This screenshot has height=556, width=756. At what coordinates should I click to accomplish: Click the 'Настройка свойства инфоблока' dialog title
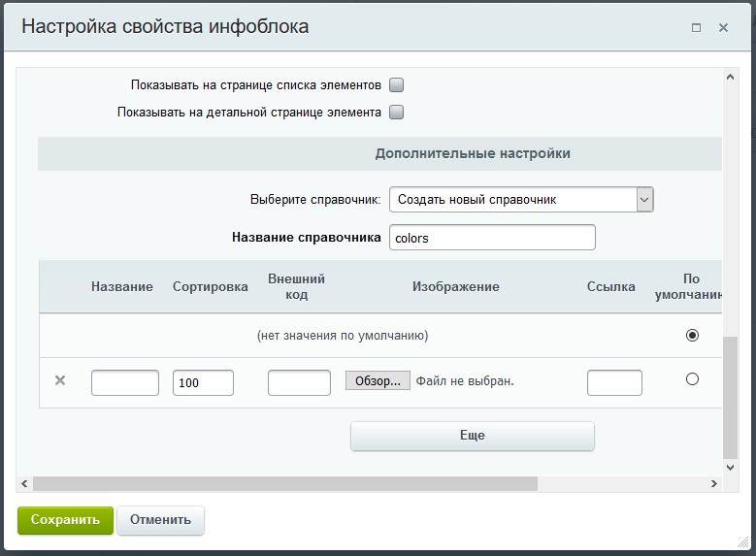click(165, 27)
